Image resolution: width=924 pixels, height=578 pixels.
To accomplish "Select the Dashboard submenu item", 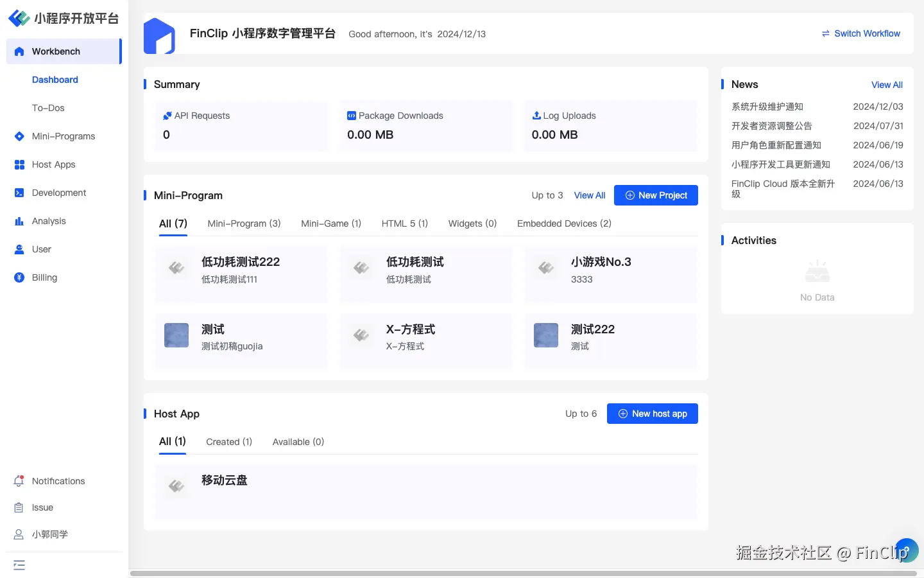I will pyautogui.click(x=55, y=80).
